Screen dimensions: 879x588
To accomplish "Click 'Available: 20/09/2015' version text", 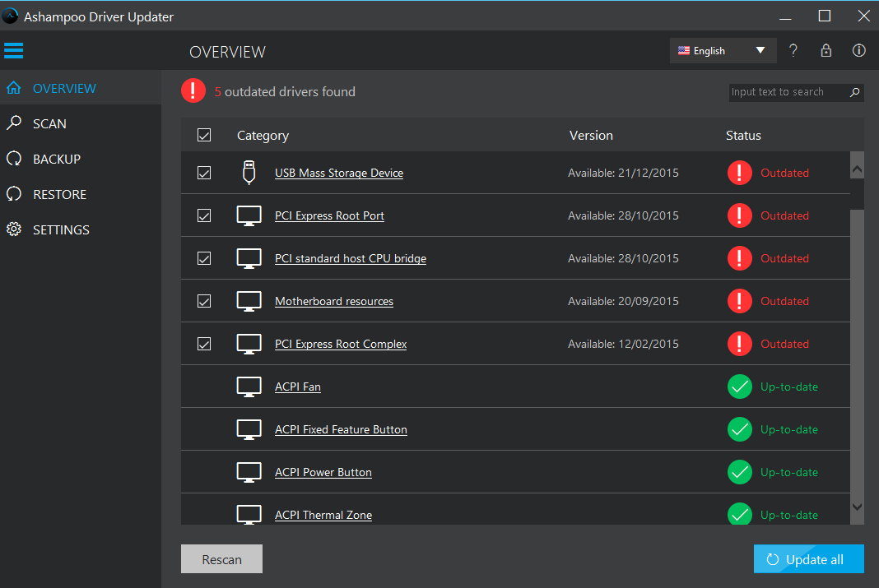I will coord(623,301).
